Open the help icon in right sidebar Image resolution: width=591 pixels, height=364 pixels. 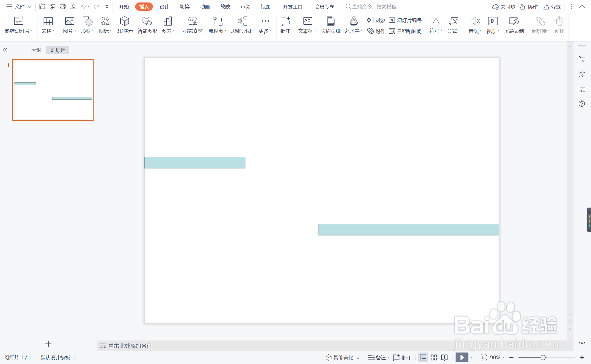(x=582, y=104)
